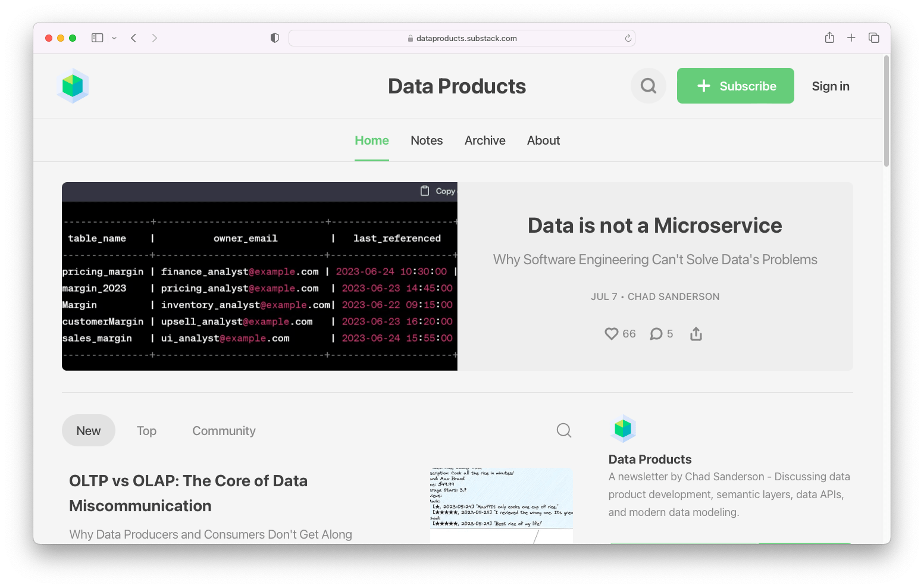Image resolution: width=924 pixels, height=588 pixels.
Task: Click the post list search magnifier icon
Action: click(564, 430)
